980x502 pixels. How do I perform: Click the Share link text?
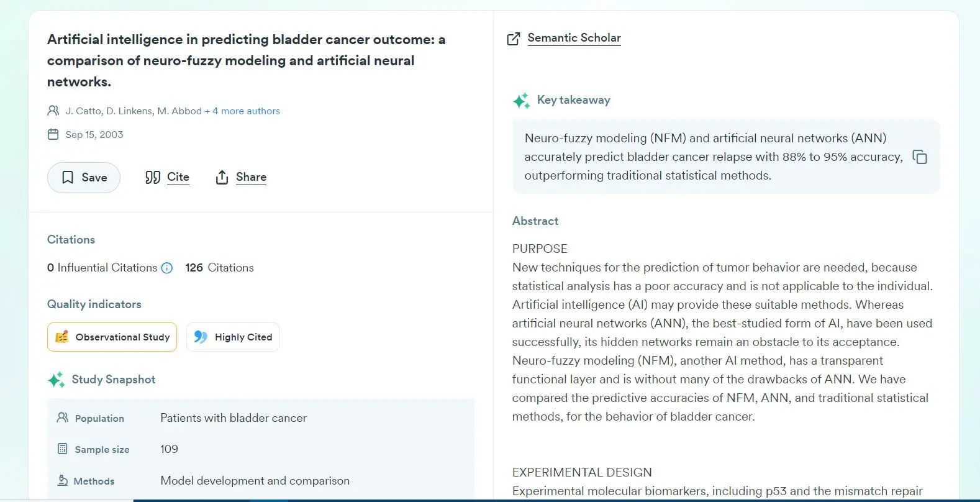pos(251,177)
